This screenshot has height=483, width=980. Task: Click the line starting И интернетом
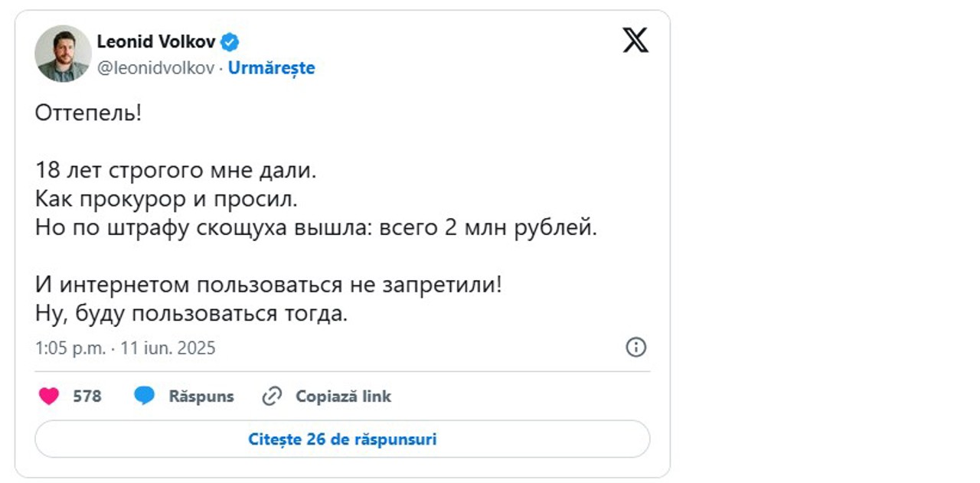click(x=269, y=286)
